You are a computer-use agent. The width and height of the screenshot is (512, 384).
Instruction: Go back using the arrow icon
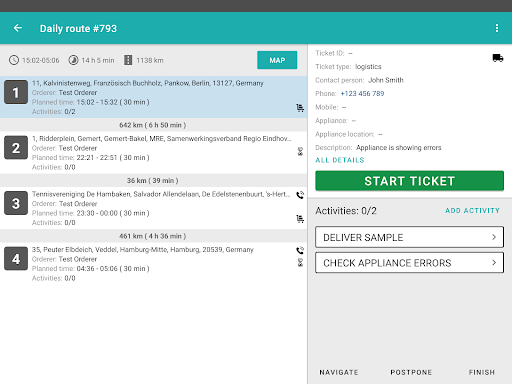point(18,28)
